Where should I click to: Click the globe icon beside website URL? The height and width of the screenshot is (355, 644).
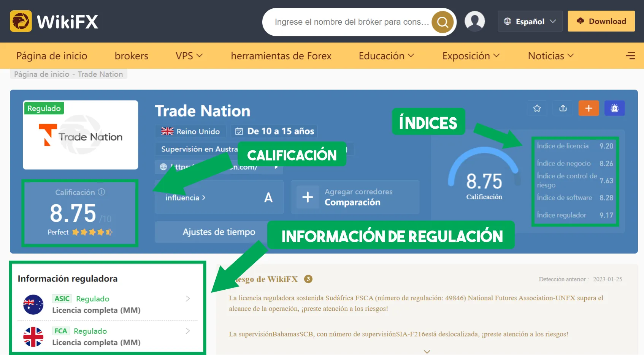pos(163,167)
